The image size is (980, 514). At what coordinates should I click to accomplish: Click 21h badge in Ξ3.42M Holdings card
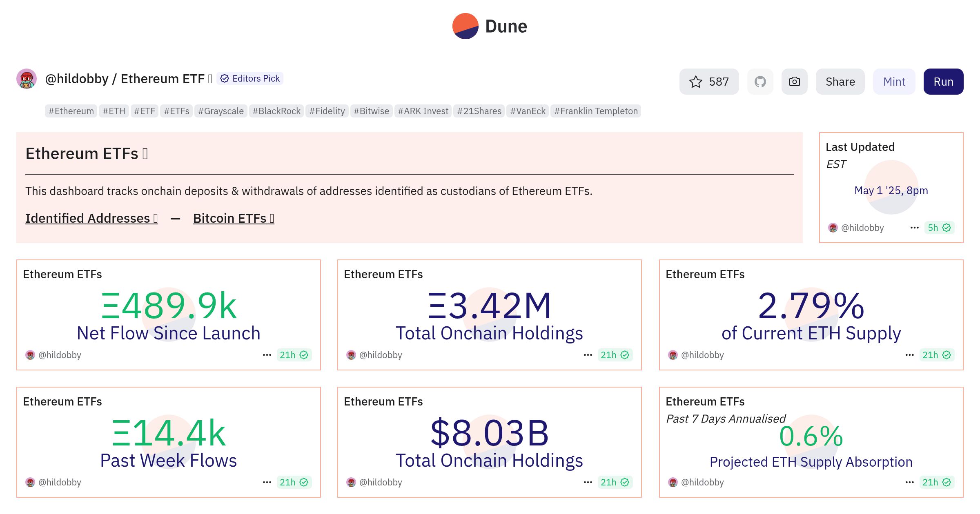(x=615, y=355)
